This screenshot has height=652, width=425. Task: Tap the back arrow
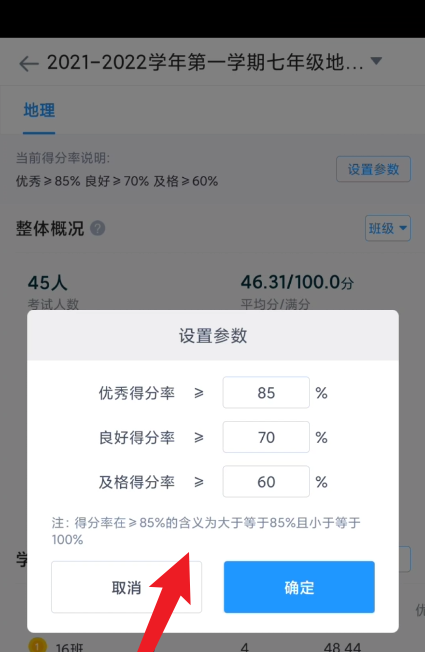click(x=29, y=64)
